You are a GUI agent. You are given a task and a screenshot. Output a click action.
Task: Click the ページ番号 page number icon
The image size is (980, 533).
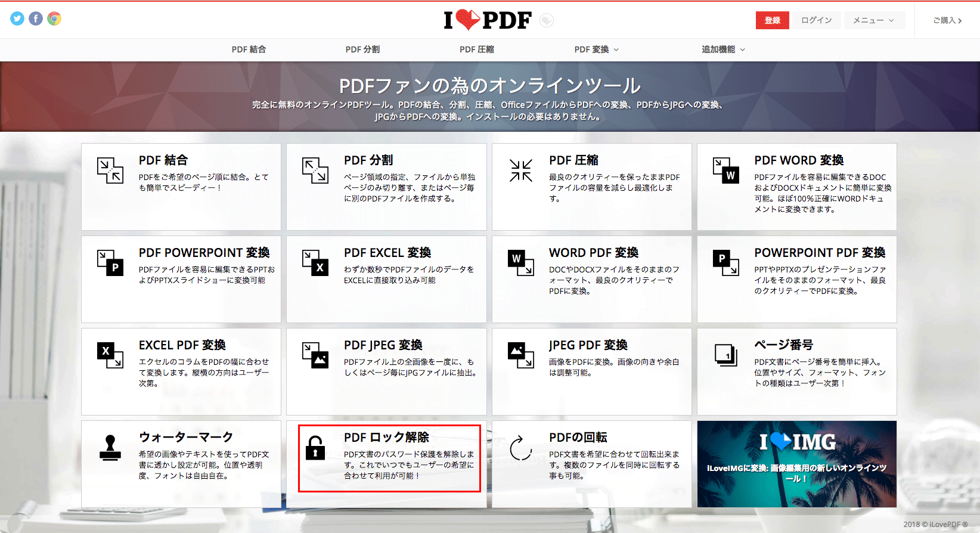726,355
